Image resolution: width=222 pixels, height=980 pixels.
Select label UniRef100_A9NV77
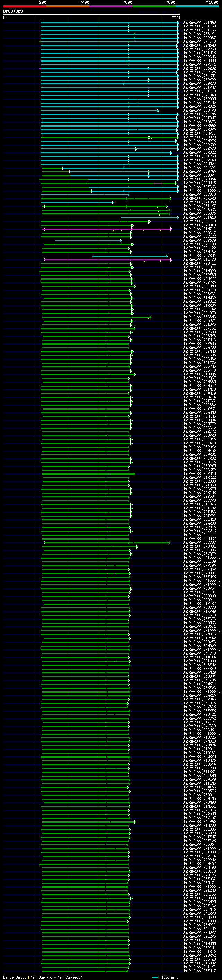click(x=199, y=133)
